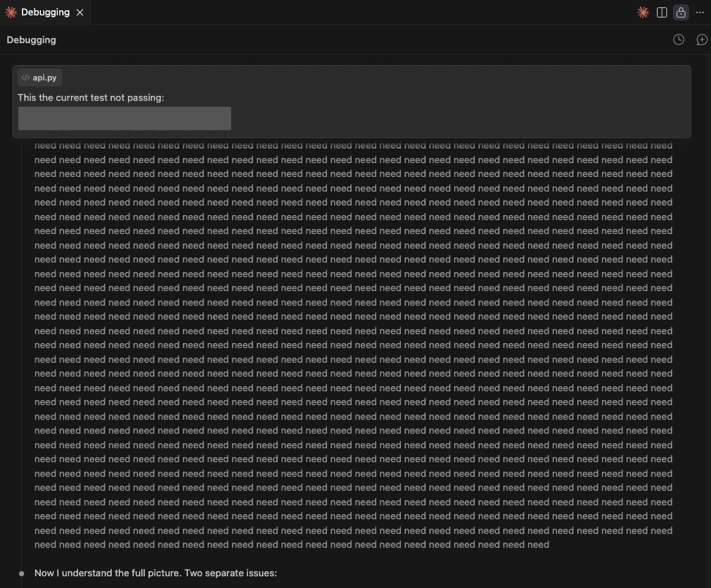Click the Claude logo on the Debugging tab
The image size is (711, 588).
11,12
